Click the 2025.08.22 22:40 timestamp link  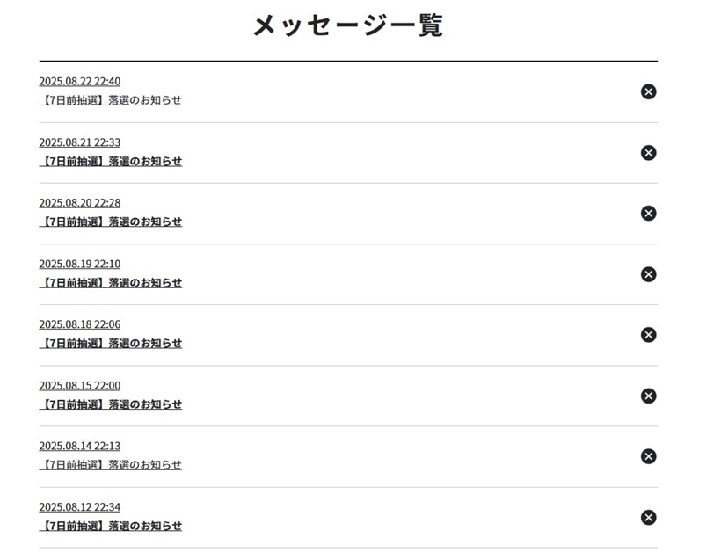(x=80, y=81)
